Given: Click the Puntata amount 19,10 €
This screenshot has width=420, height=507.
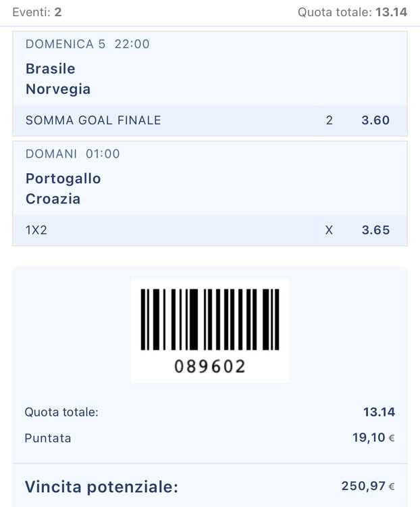Looking at the screenshot, I should click(373, 438).
